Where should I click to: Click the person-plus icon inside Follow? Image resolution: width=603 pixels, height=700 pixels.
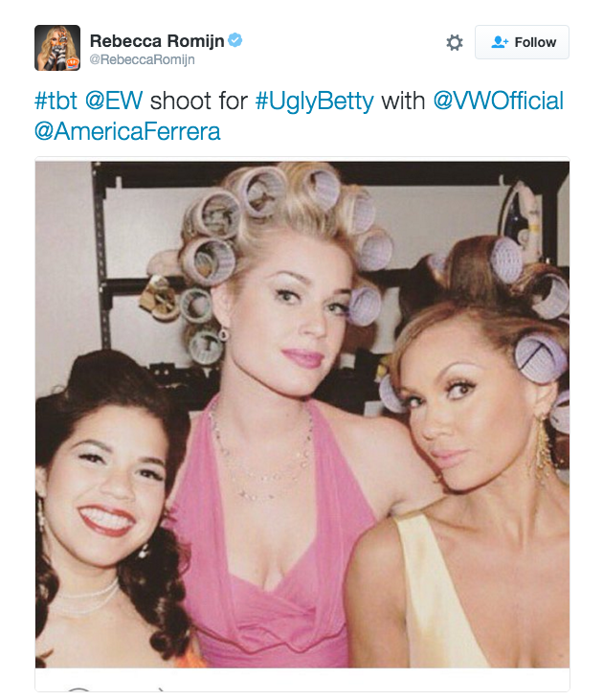point(500,42)
